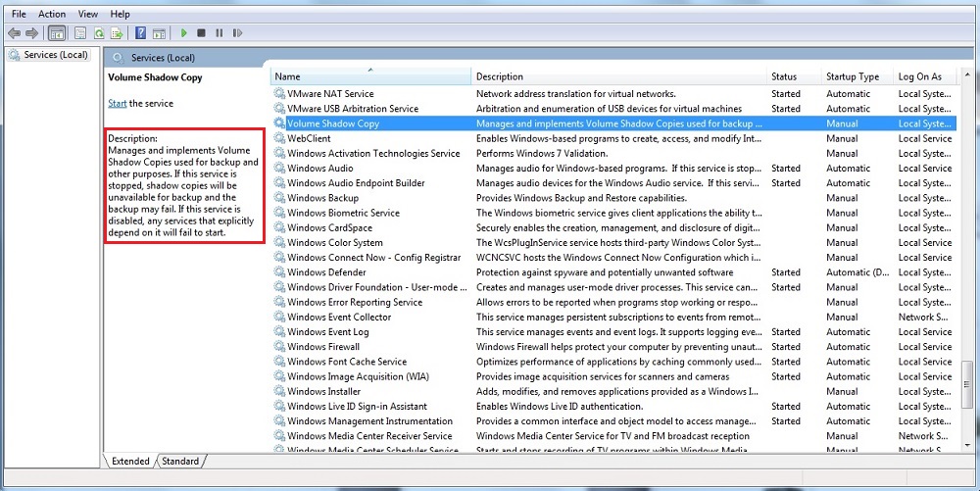Open Help via blue question mark icon
This screenshot has height=491, width=980.
(x=140, y=33)
